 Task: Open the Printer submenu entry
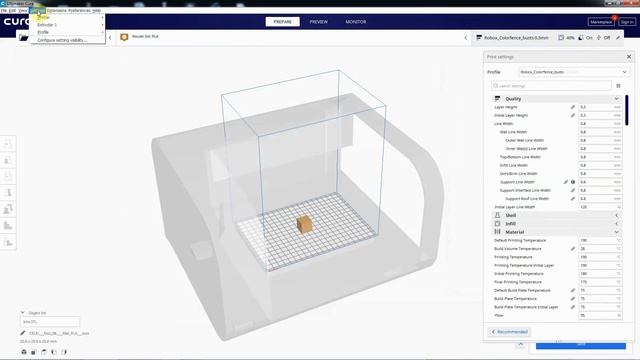point(67,18)
